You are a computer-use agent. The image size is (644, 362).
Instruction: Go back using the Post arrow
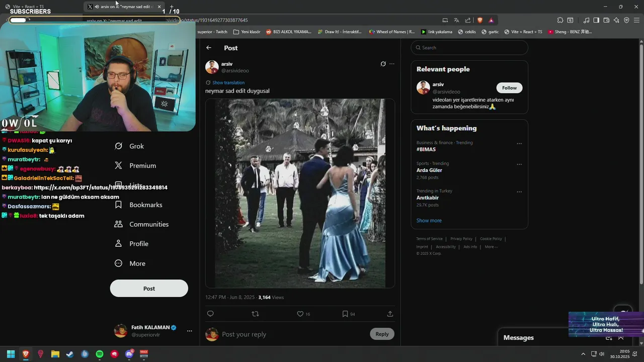[209, 48]
